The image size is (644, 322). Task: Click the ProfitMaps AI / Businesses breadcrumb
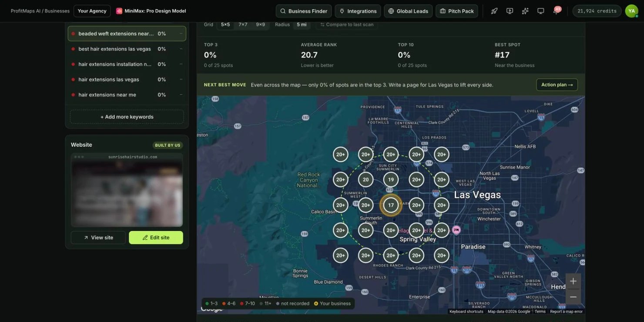click(40, 11)
